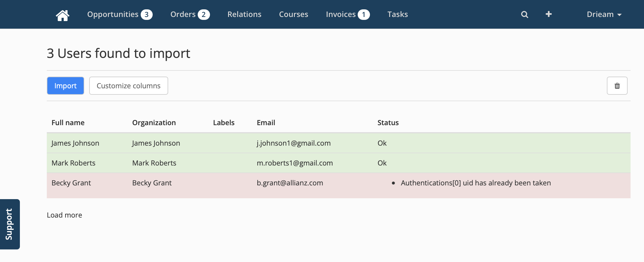This screenshot has height=262, width=644.
Task: Open the Drieam account dropdown
Action: tap(604, 14)
